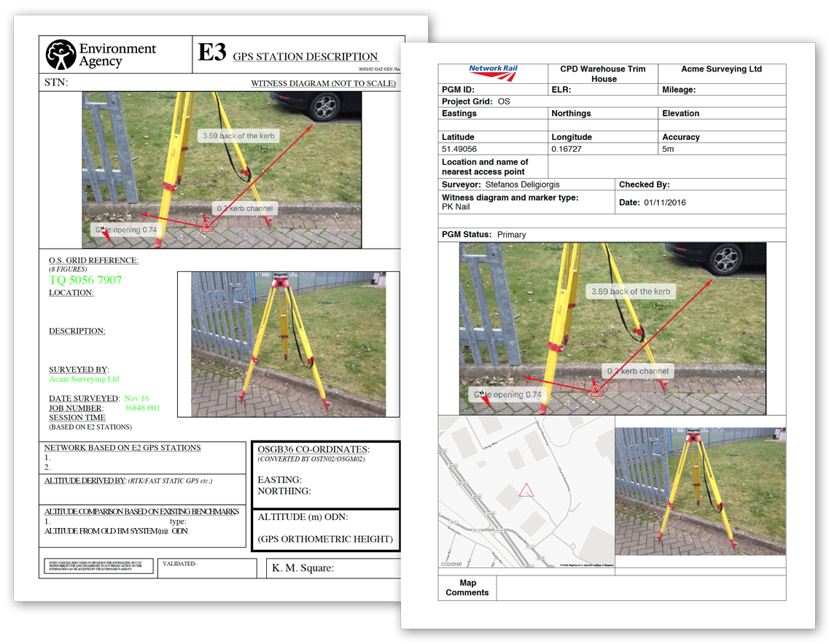Click the Network Rail logo

[x=493, y=70]
